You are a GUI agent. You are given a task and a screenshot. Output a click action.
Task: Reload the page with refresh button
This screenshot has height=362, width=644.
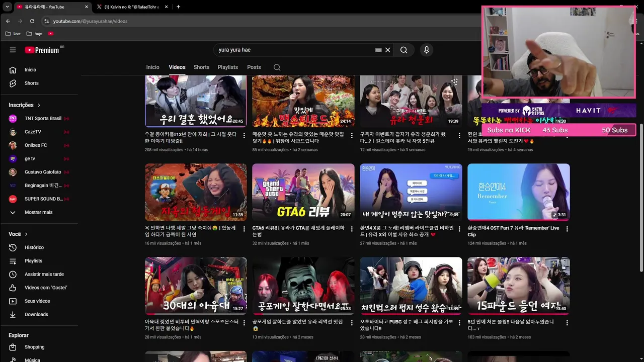coord(32,21)
